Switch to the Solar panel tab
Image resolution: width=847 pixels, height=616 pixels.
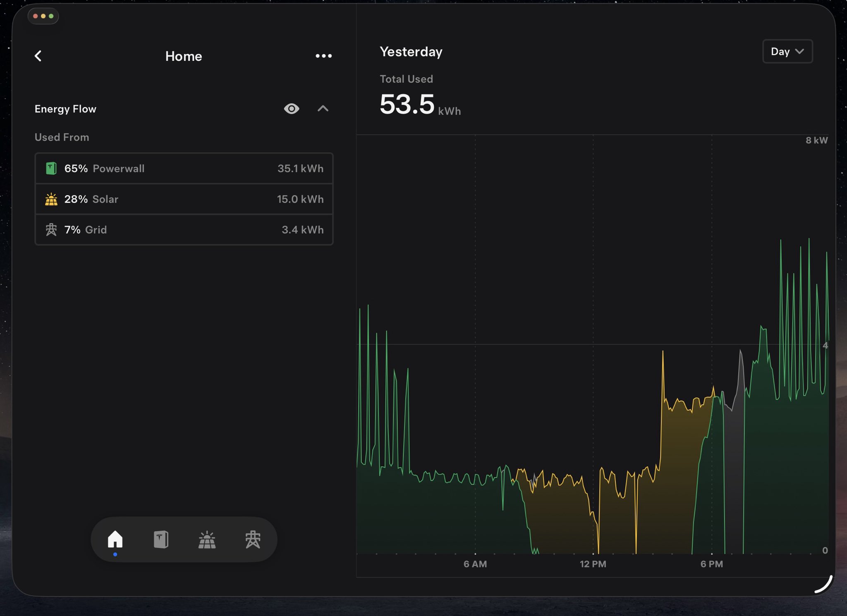207,540
